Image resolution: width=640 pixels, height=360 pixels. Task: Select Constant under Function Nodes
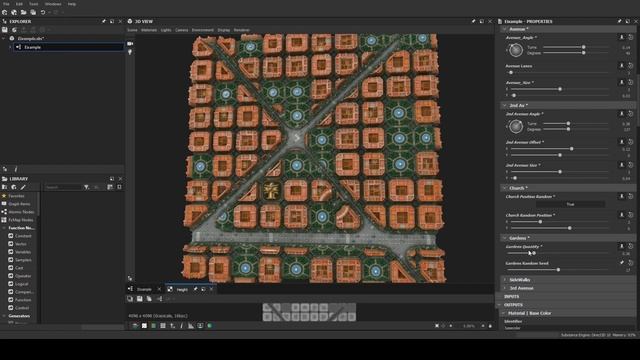coord(23,236)
